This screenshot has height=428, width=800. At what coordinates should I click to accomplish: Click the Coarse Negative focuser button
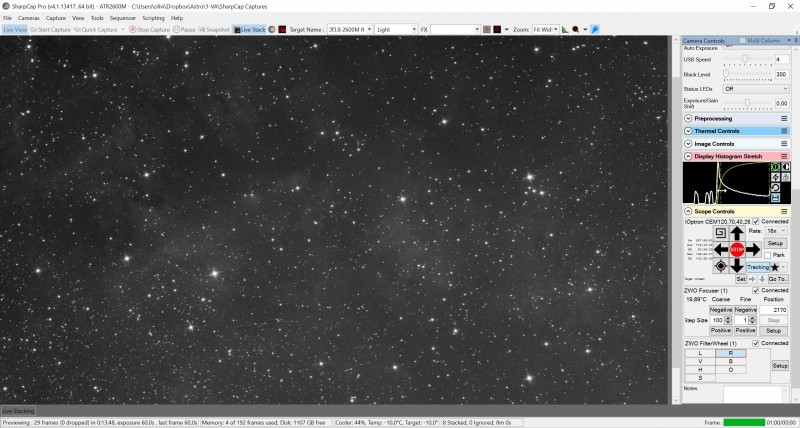[x=721, y=310]
